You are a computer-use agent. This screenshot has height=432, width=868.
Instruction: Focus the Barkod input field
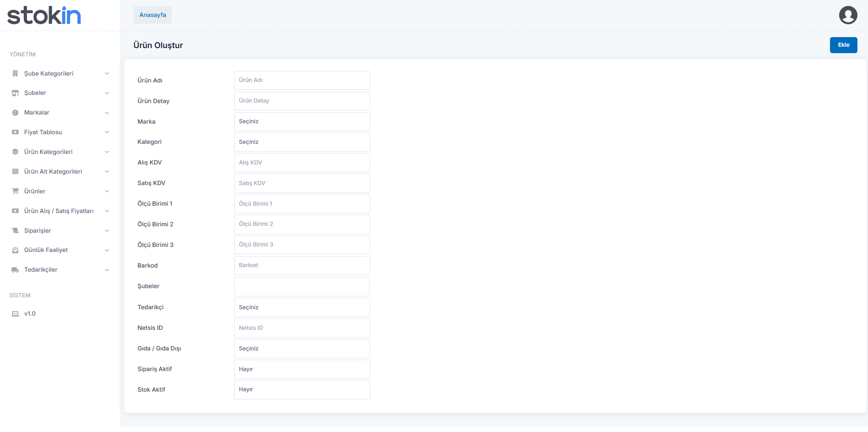tap(302, 265)
